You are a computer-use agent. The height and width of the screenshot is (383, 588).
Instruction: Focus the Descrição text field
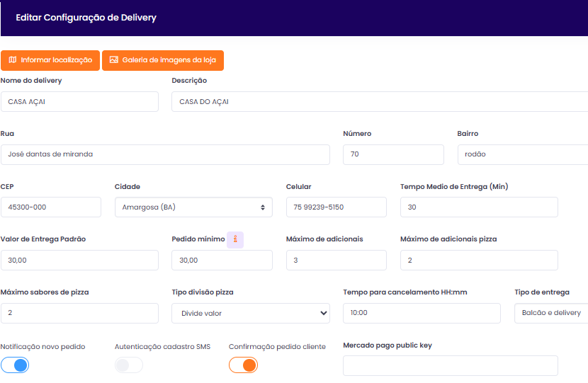pyautogui.click(x=379, y=101)
